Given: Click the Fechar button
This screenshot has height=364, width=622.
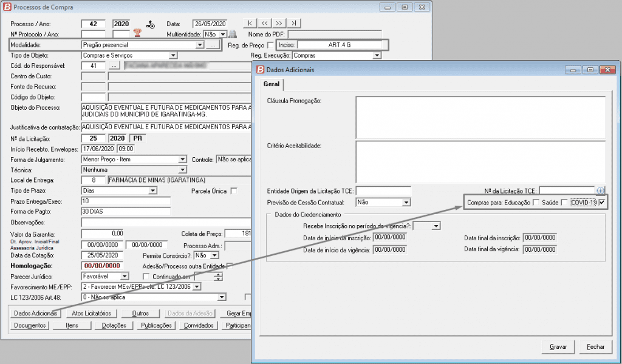Looking at the screenshot, I should [x=595, y=346].
